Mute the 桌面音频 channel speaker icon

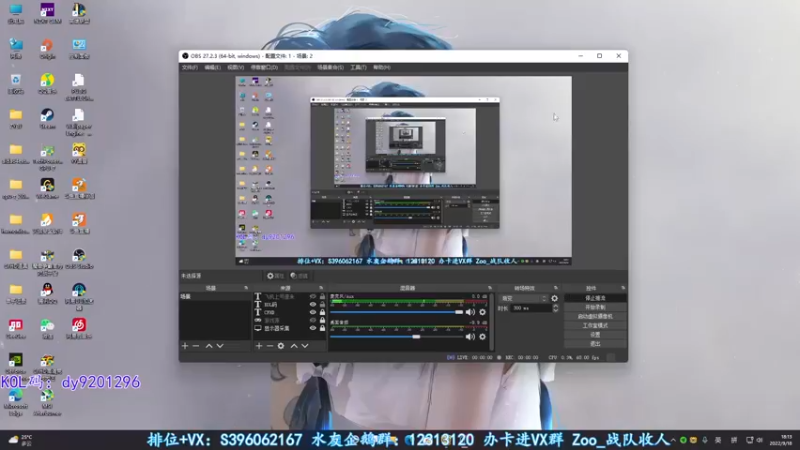click(470, 337)
